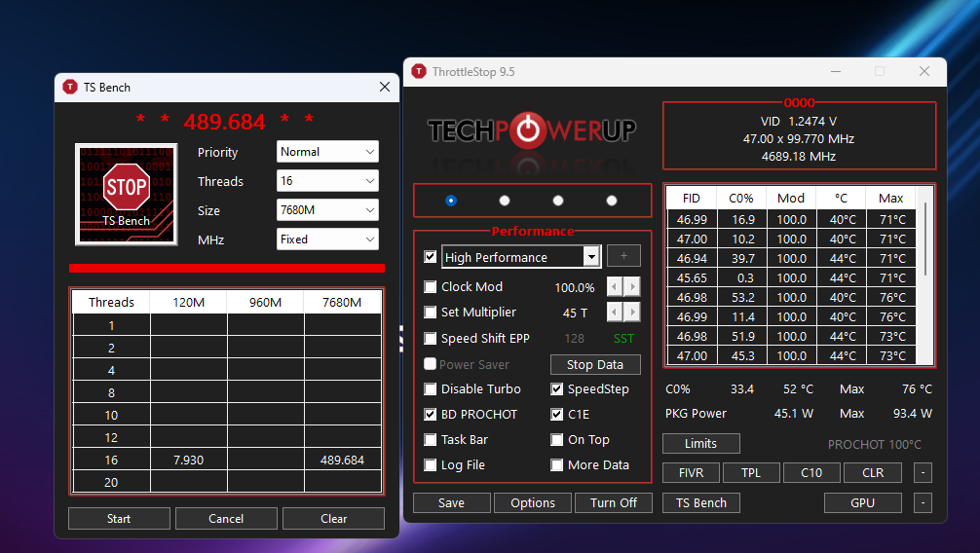Click the Start button in TS Bench
This screenshot has width=980, height=553.
click(x=119, y=519)
